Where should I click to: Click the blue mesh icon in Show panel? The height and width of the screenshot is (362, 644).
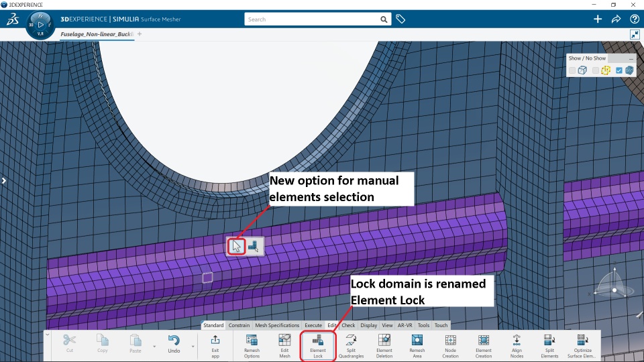629,70
